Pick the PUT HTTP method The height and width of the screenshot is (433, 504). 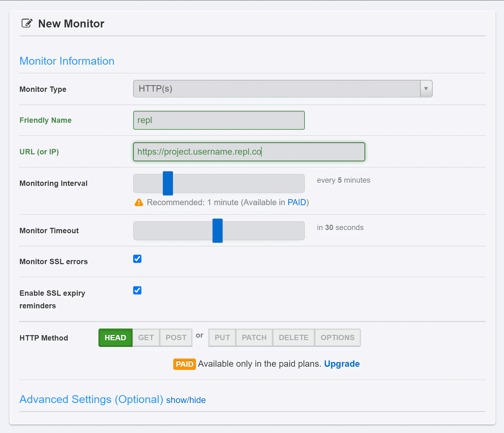coord(222,338)
